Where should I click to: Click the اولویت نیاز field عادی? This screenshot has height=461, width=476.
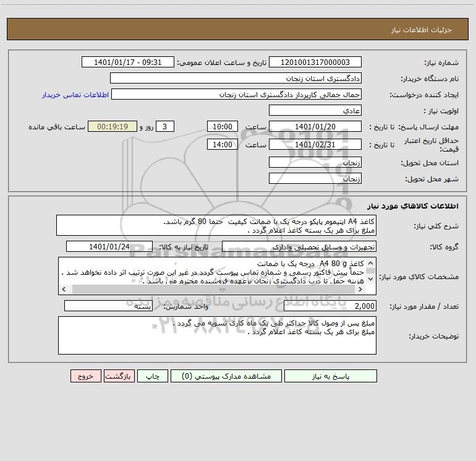click(x=315, y=110)
